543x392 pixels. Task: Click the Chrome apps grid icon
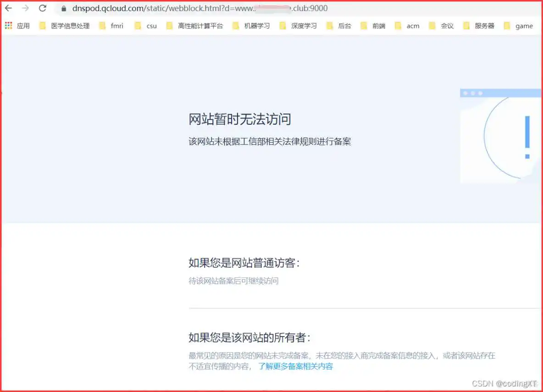point(8,25)
